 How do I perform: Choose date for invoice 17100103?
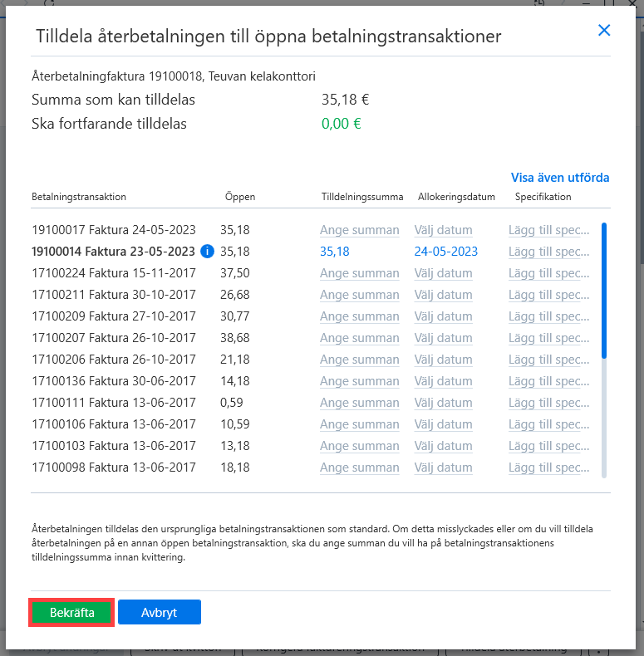[443, 446]
